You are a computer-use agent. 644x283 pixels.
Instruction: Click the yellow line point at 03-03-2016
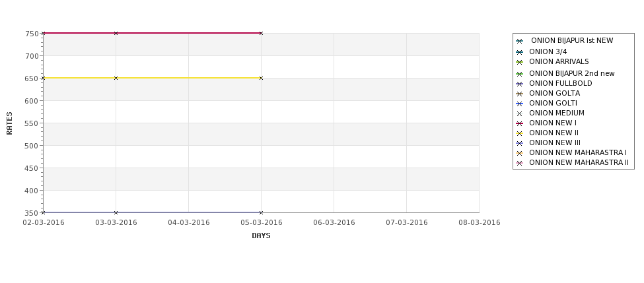click(x=116, y=78)
